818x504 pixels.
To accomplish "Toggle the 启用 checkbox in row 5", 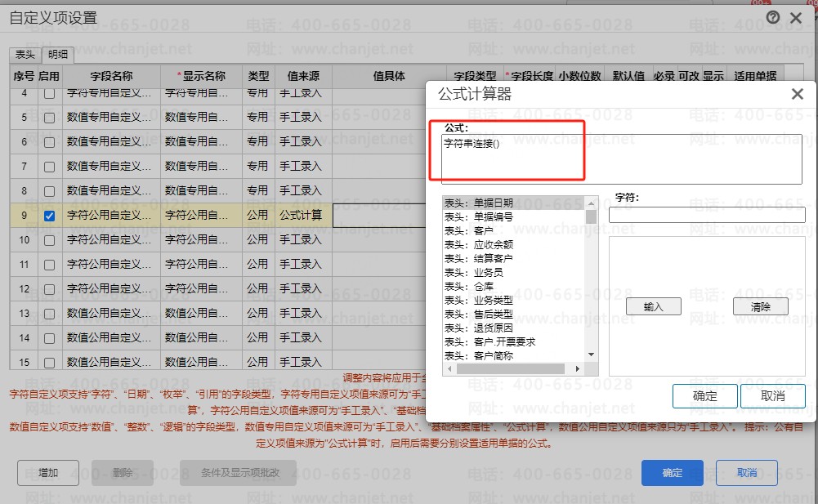I will click(50, 118).
